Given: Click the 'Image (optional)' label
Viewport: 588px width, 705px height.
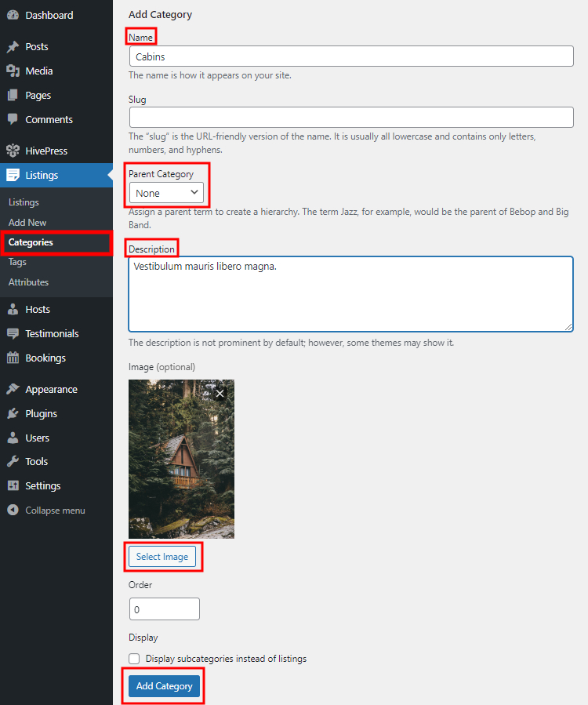Looking at the screenshot, I should 162,367.
